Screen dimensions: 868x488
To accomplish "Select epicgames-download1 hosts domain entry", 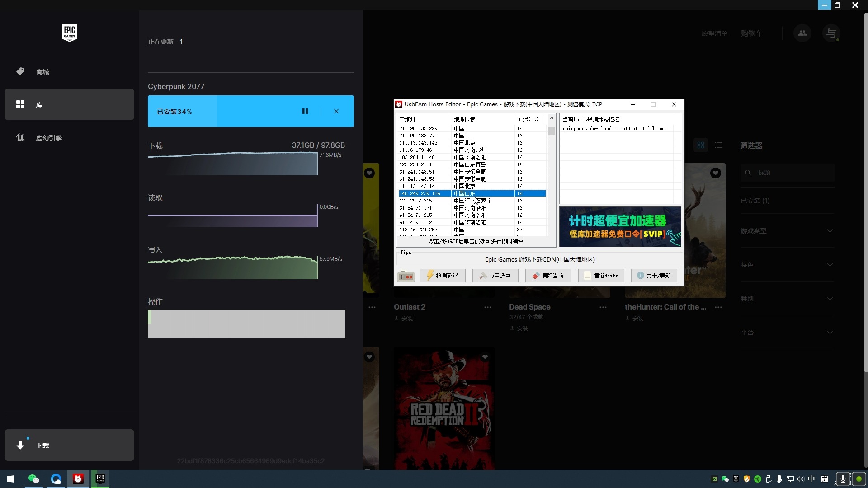I will pyautogui.click(x=617, y=128).
